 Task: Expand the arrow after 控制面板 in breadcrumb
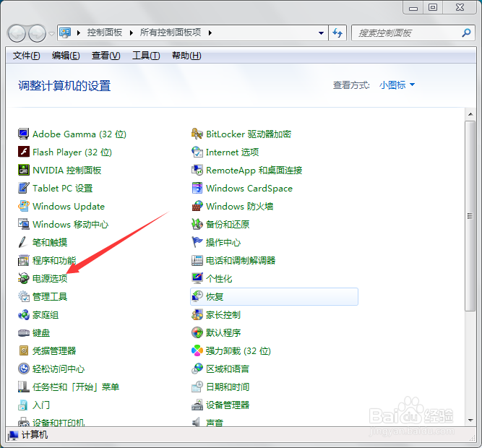click(132, 33)
